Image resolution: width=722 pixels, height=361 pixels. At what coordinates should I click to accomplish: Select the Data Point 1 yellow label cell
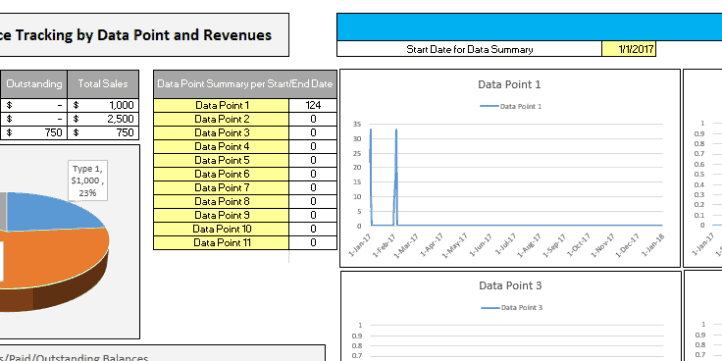coord(221,105)
